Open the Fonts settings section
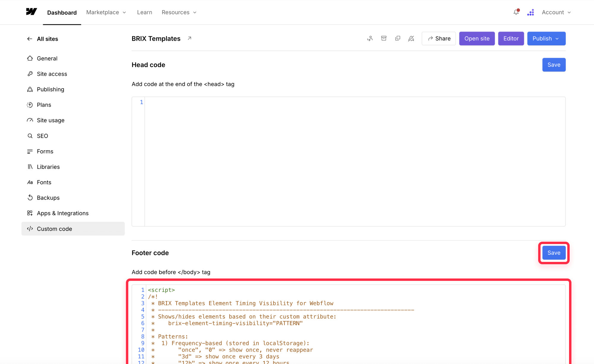Screen dimensions: 594x364 coord(73,182)
